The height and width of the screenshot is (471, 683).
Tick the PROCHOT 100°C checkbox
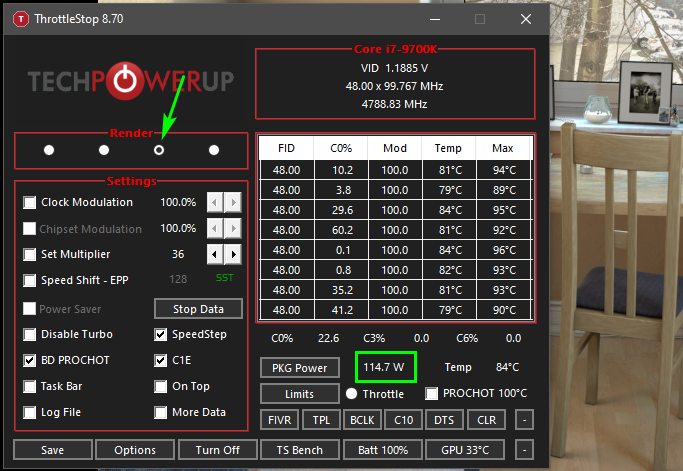(432, 393)
